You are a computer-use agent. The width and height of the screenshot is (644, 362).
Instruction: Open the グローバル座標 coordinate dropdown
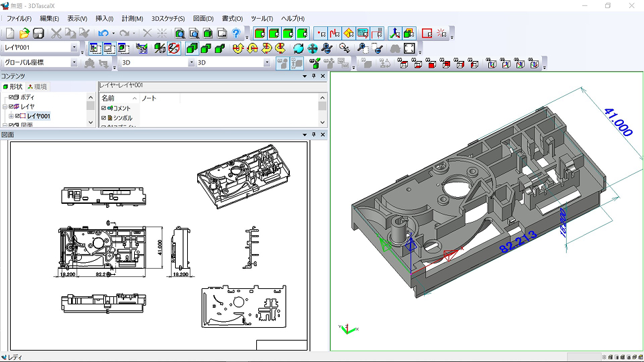74,62
